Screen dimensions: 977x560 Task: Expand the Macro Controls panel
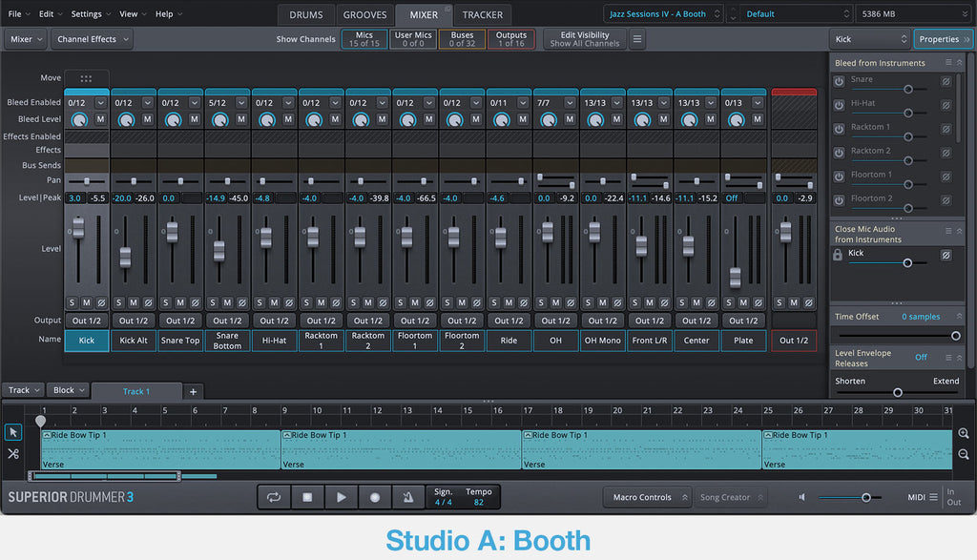648,497
